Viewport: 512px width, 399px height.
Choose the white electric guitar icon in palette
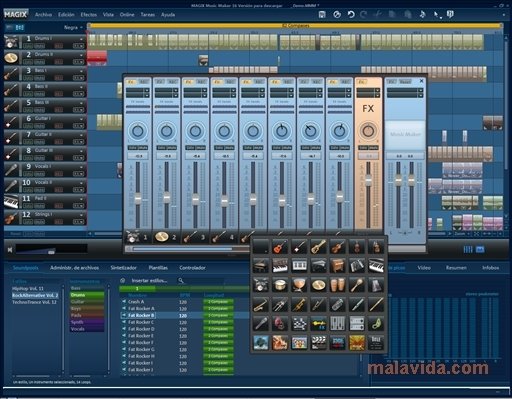point(299,247)
